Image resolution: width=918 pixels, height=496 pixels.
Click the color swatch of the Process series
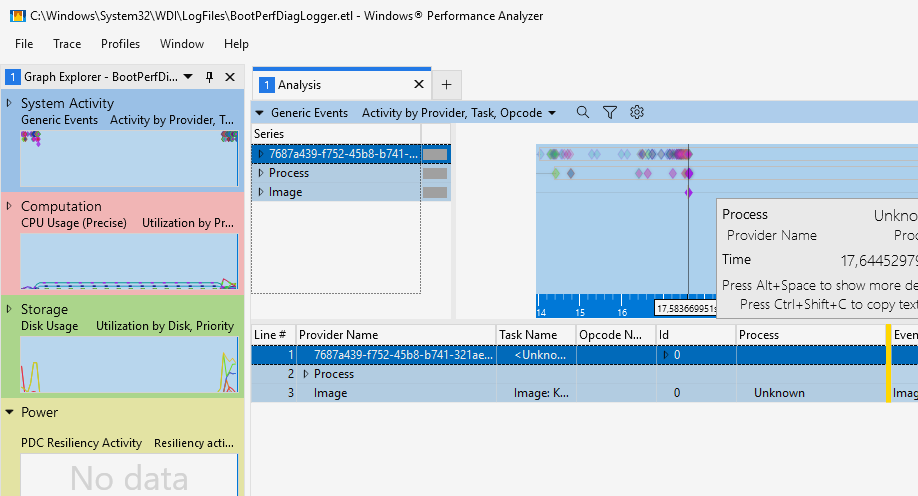pyautogui.click(x=435, y=173)
